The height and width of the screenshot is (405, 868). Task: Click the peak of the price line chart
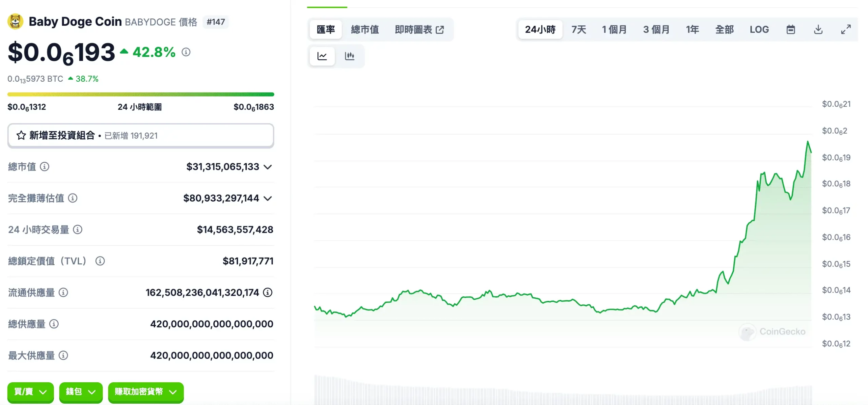point(808,141)
